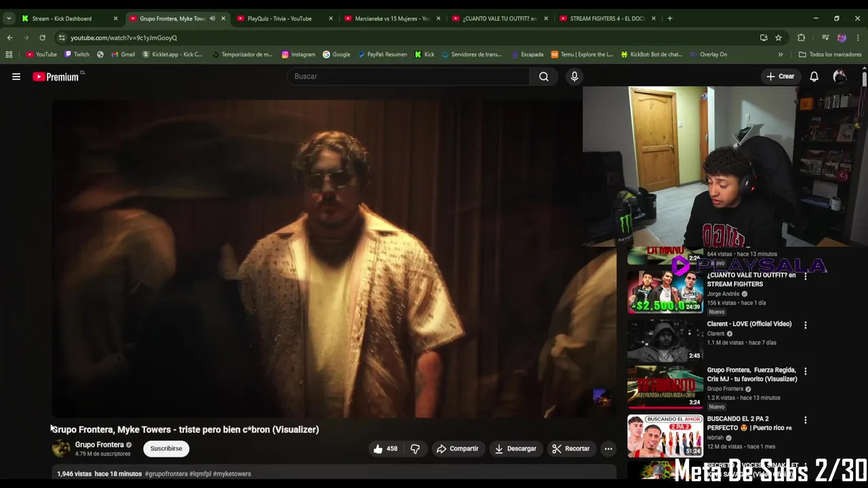Reload the page

[42, 38]
